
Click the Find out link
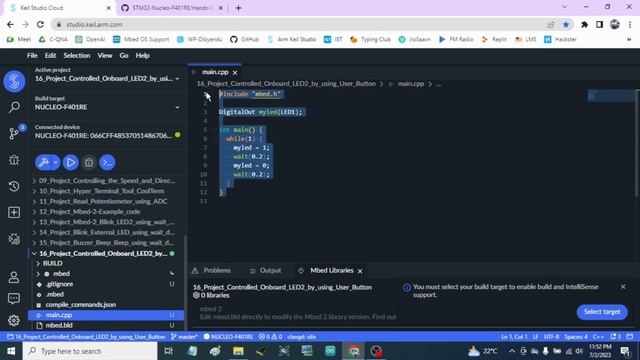click(384, 317)
